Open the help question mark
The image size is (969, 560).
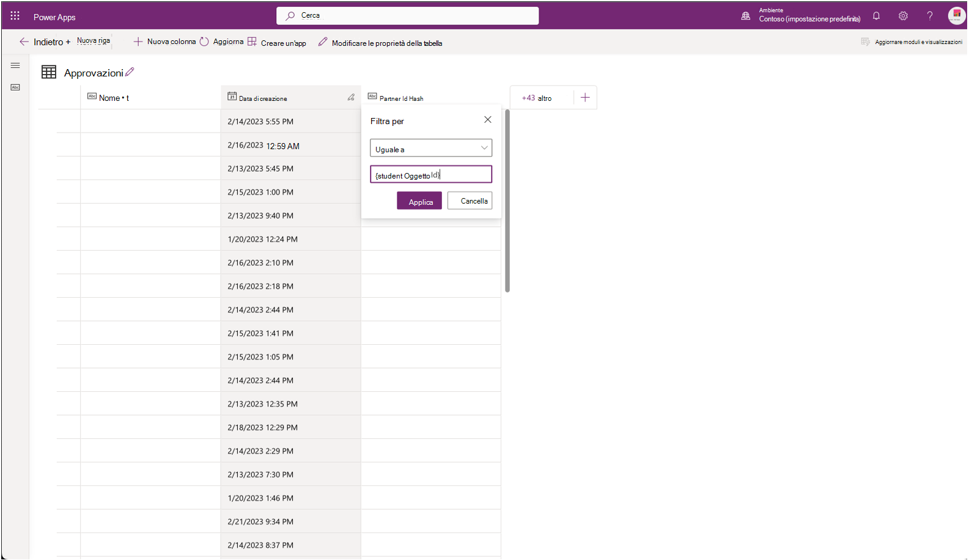[930, 16]
